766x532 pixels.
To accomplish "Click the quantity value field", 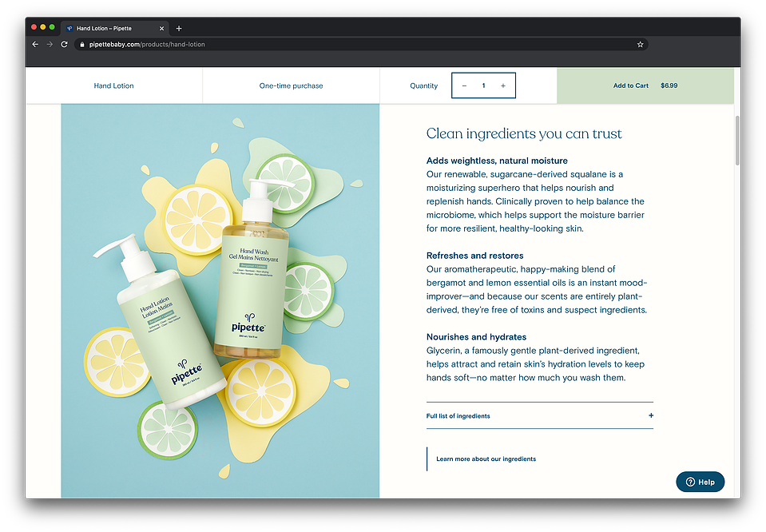I will pyautogui.click(x=483, y=85).
